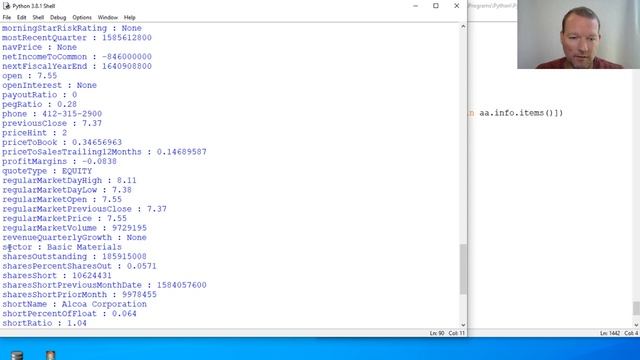The height and width of the screenshot is (360, 640).
Task: Click the second desktop icon
Action: click(x=50, y=355)
